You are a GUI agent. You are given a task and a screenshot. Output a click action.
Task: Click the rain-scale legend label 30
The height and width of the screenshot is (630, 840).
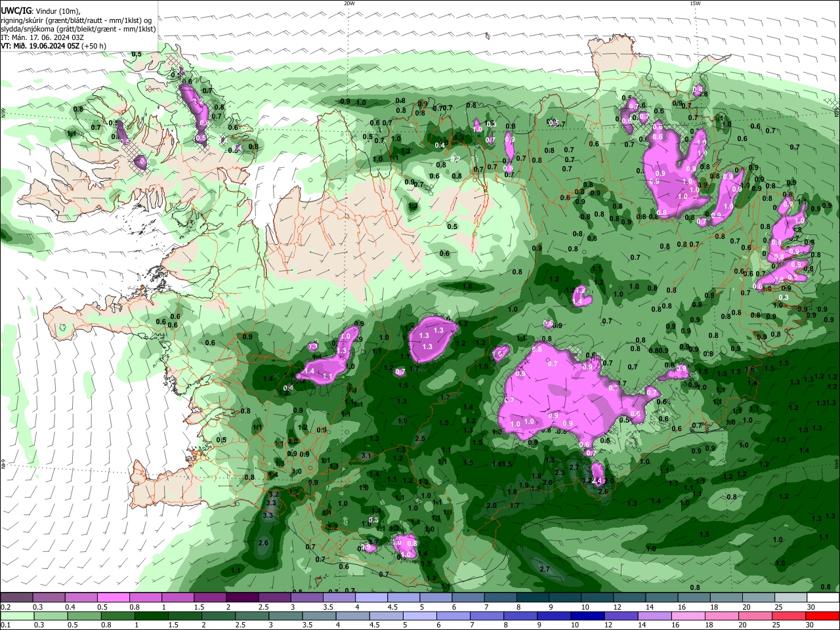coord(811,625)
